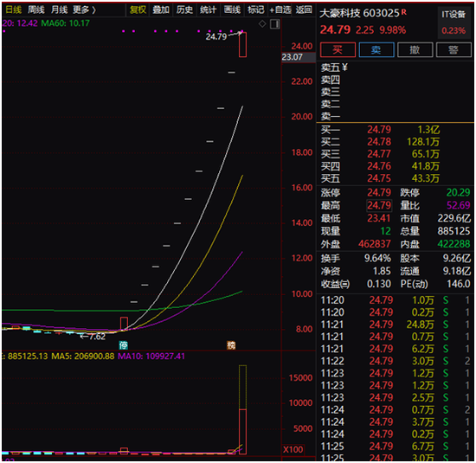This screenshot has width=476, height=463.
Task: Click the 外盘 value 462837
Action: pos(375,244)
